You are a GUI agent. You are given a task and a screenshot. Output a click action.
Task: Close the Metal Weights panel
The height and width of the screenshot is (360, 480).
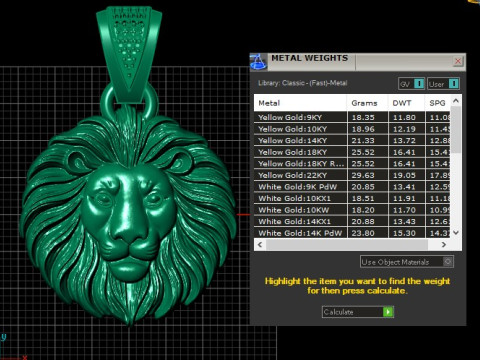[x=458, y=61]
